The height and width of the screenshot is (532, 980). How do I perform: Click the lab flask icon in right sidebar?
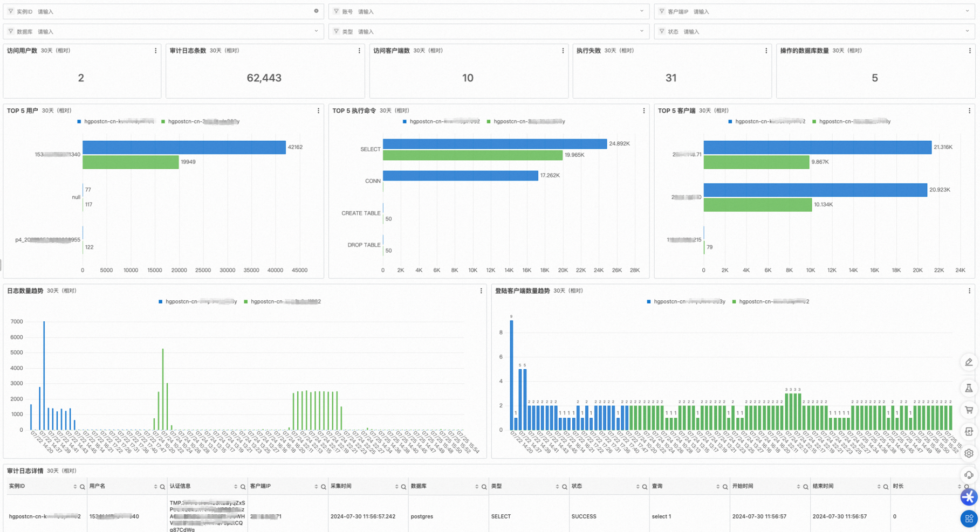click(969, 388)
